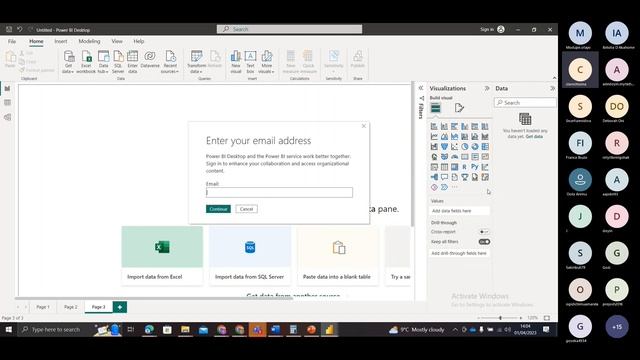Switch to the Home ribbon tab
640x360 pixels.
(x=36, y=41)
